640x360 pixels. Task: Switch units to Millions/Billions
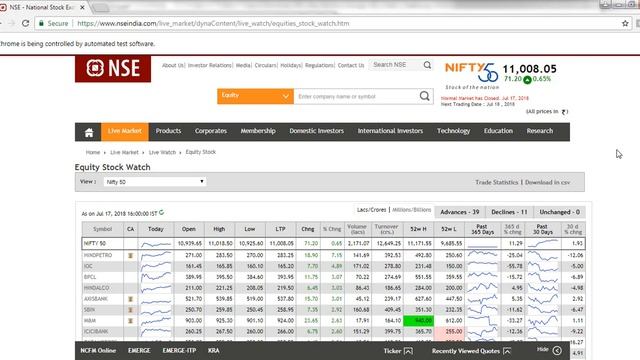[411, 210]
